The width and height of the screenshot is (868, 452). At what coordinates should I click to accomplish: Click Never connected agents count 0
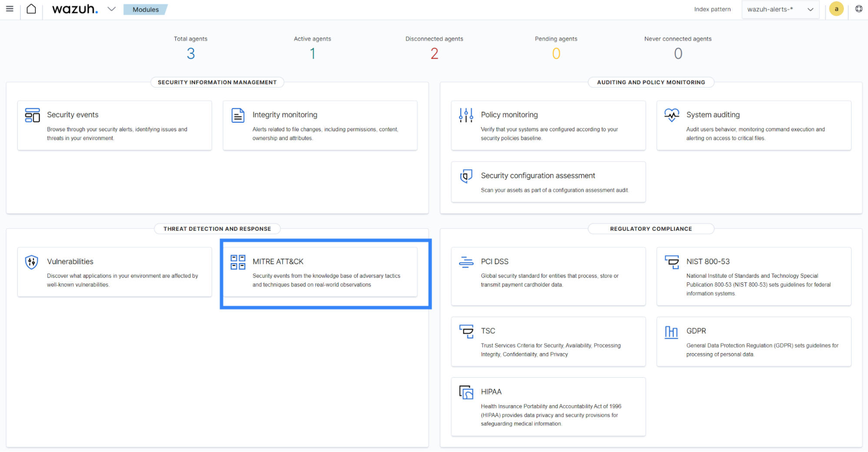point(678,53)
